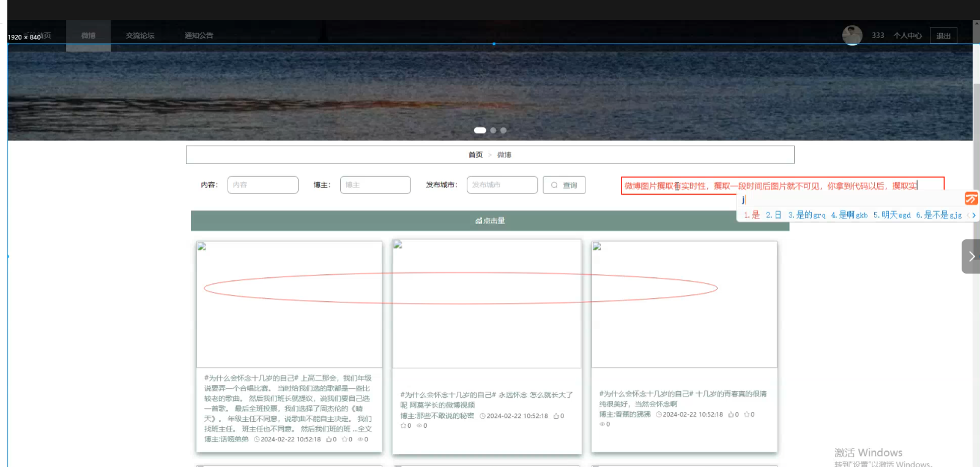Choose IME candidate 3 是的

(x=807, y=215)
